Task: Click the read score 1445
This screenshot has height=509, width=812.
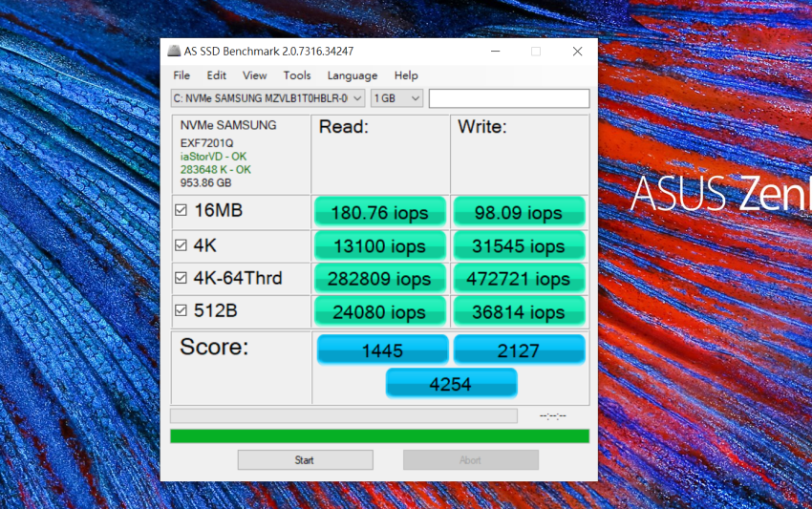Action: [x=382, y=350]
